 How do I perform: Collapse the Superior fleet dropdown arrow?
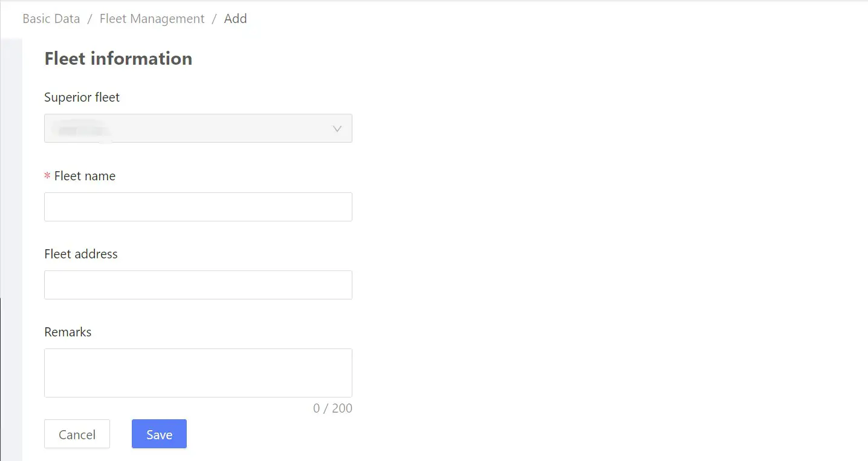click(x=337, y=128)
